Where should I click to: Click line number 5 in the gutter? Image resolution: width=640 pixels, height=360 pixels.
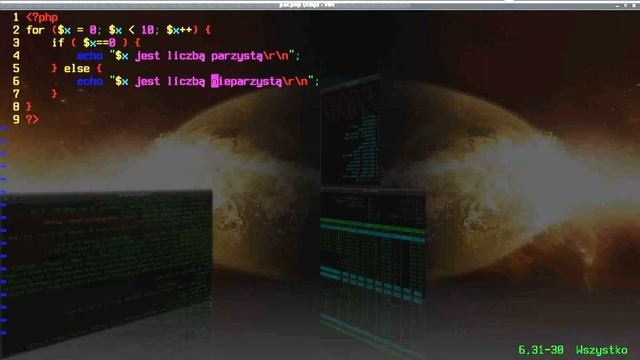[16, 69]
